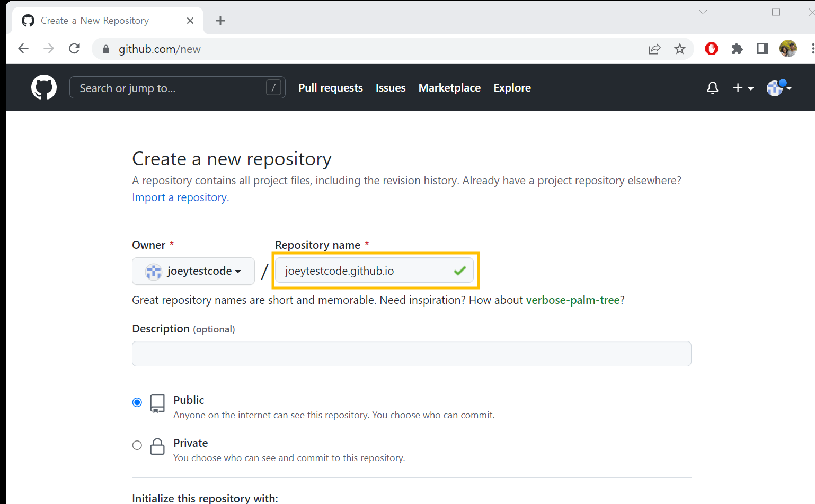The width and height of the screenshot is (815, 504).
Task: Click the address bar URL github.com/new
Action: pyautogui.click(x=160, y=49)
